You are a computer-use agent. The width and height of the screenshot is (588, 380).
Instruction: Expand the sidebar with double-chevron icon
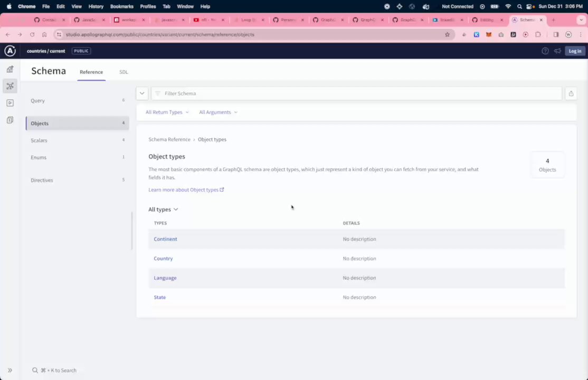10,370
